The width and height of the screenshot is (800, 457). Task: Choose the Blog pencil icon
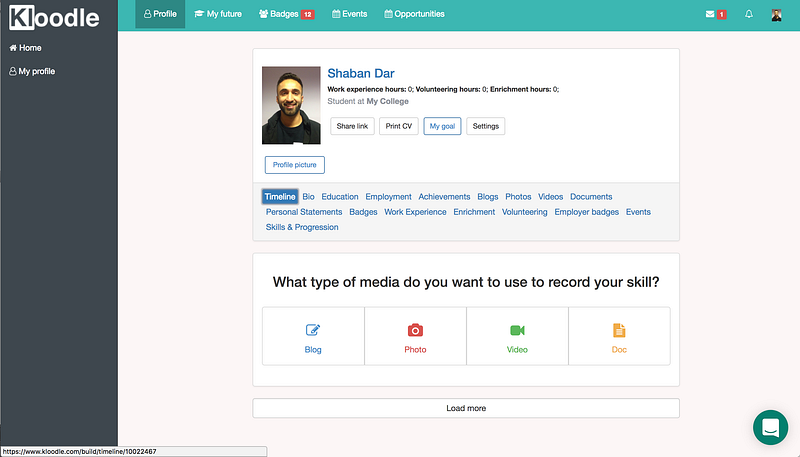[x=313, y=330]
